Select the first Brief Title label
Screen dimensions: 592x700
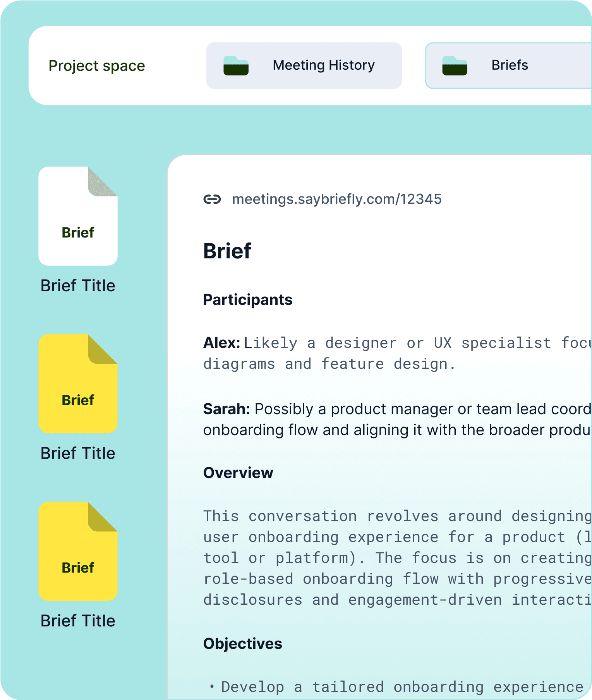(78, 286)
